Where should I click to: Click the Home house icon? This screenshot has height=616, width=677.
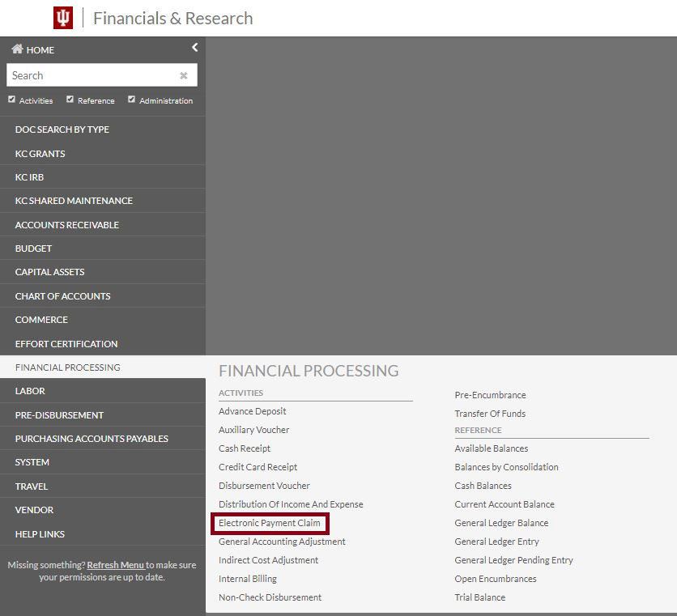tap(17, 49)
